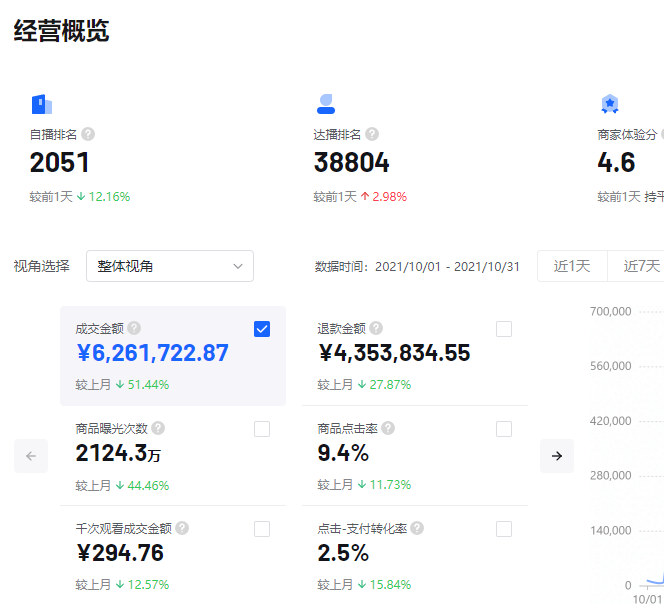664x604 pixels.
Task: Tick the 商品曝光次数 checkbox
Action: pyautogui.click(x=262, y=429)
